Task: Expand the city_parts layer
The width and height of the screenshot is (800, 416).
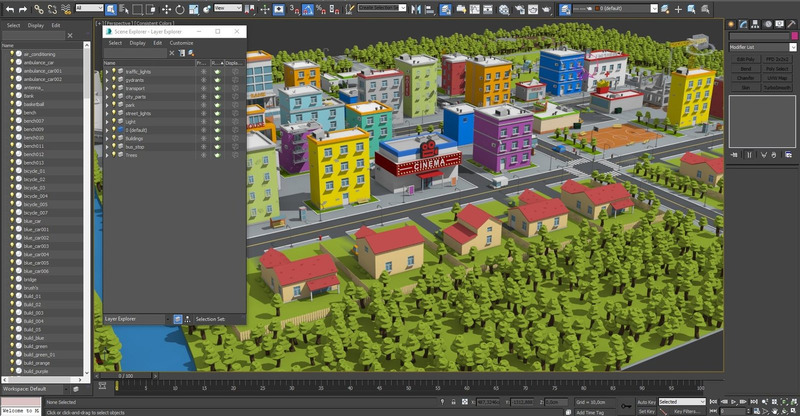Action: pyautogui.click(x=107, y=96)
